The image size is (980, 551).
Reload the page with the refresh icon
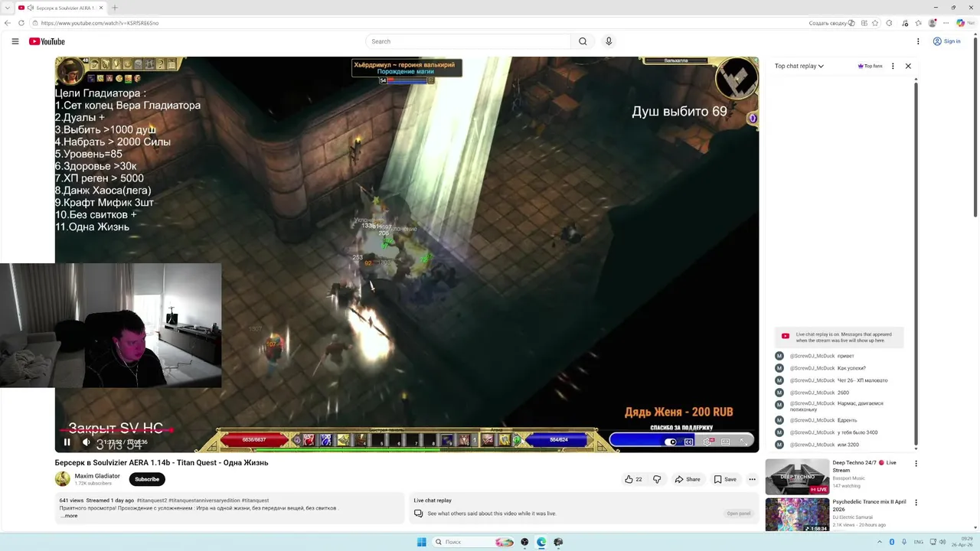point(21,23)
